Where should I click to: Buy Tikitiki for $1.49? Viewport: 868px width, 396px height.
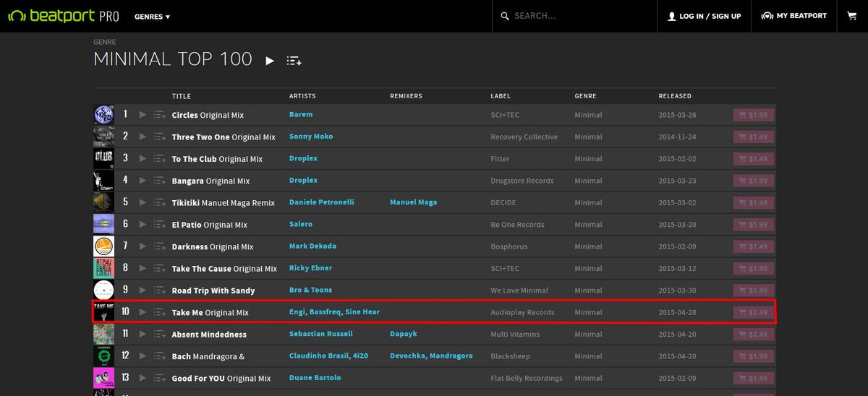pyautogui.click(x=754, y=202)
